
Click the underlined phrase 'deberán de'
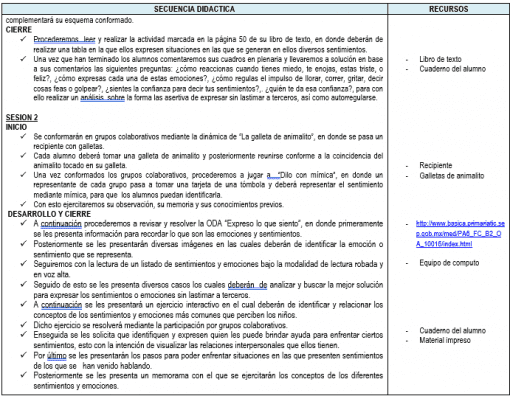(x=247, y=285)
